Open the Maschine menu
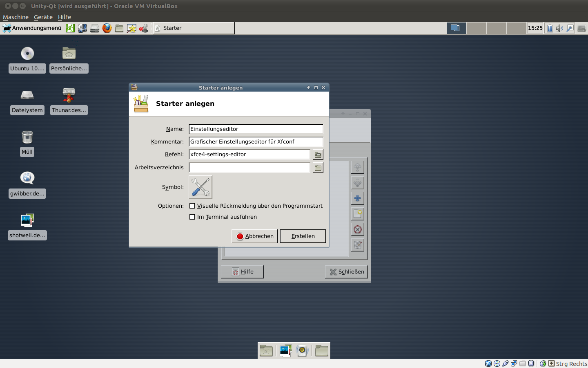Image resolution: width=588 pixels, height=368 pixels. click(x=16, y=17)
